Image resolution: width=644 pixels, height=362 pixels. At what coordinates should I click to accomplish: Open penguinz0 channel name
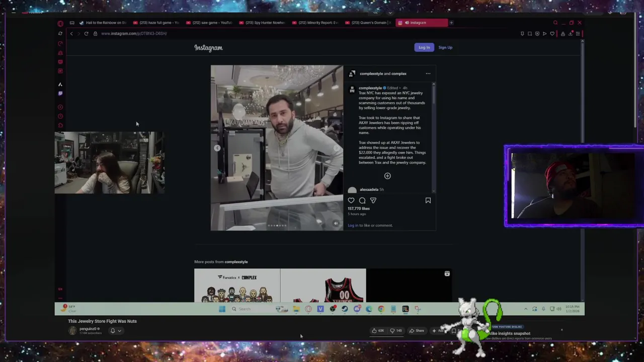pyautogui.click(x=88, y=329)
